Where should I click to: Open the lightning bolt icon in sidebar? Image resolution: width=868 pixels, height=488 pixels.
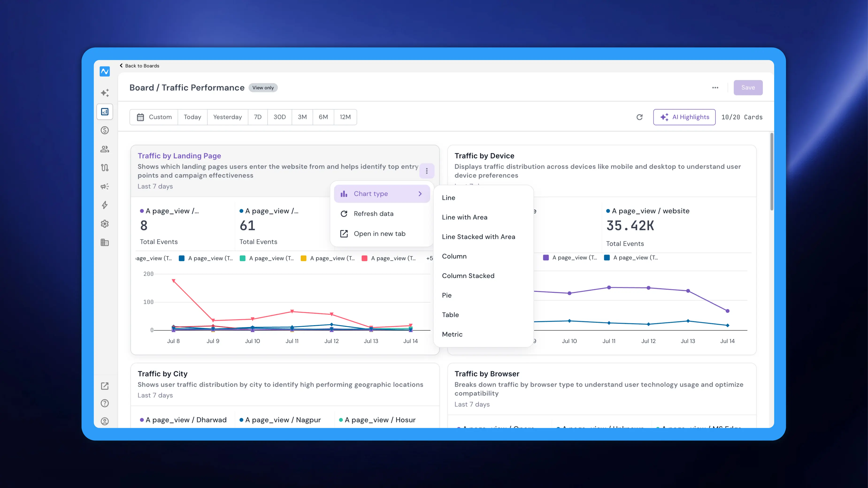105,205
